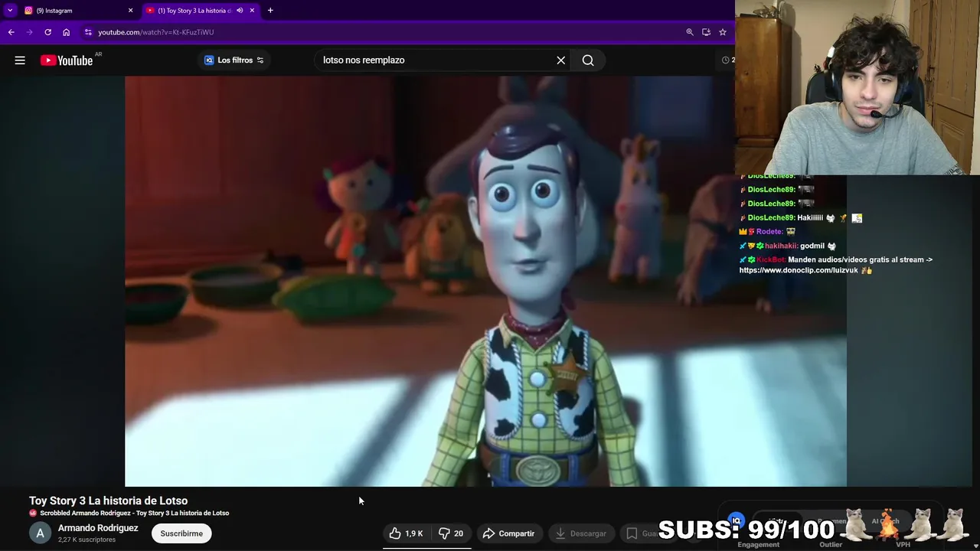Open the donoclip.com/luizvuk link in chat
This screenshot has height=551, width=980.
pyautogui.click(x=799, y=270)
